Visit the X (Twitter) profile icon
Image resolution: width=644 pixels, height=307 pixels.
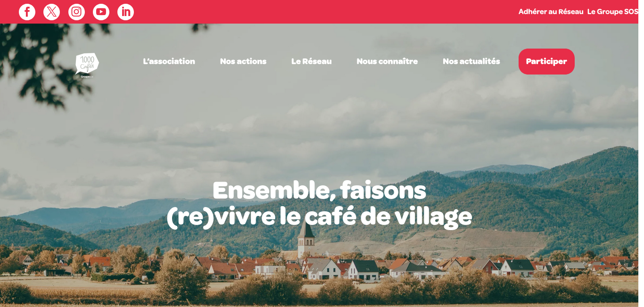pyautogui.click(x=52, y=12)
